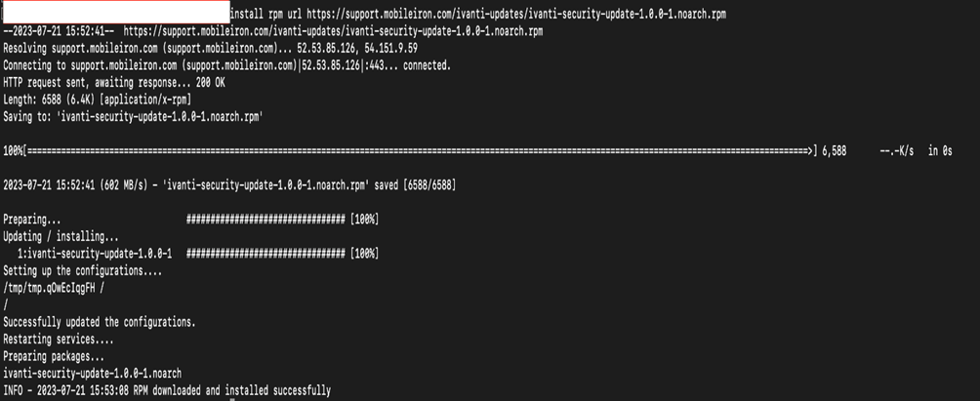Click the '(602 MB/s)' saved status line
This screenshot has height=401, width=980.
coord(230,184)
